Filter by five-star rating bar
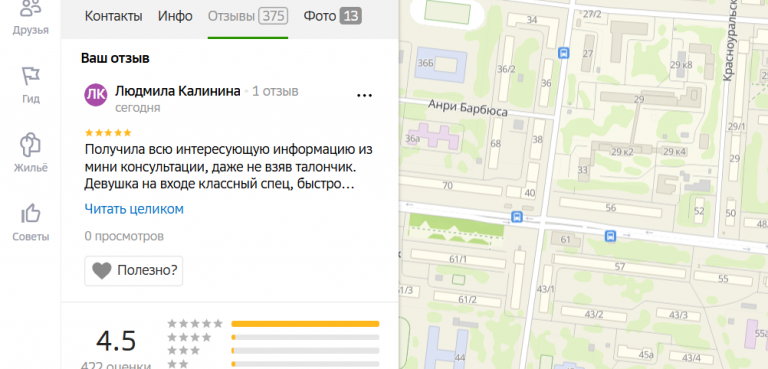Screen dimensions: 768x369 [x=305, y=324]
